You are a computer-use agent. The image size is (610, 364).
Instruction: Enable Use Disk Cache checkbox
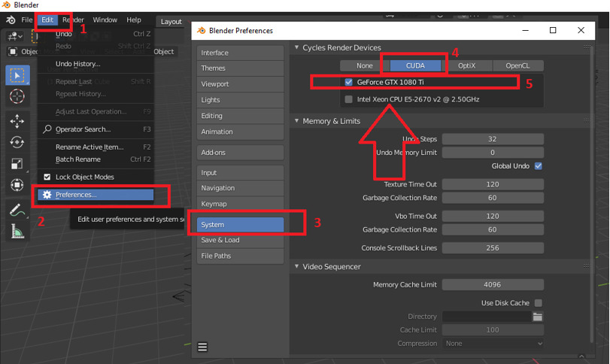point(538,303)
